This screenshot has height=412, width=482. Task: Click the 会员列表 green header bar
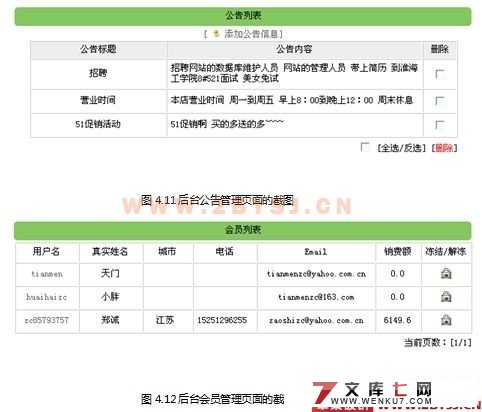coord(243,230)
